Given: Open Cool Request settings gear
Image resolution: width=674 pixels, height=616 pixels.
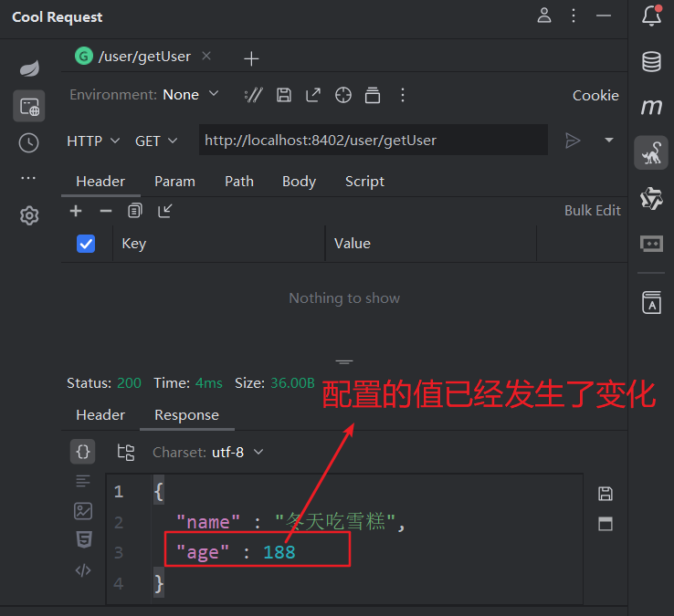Looking at the screenshot, I should [x=29, y=215].
